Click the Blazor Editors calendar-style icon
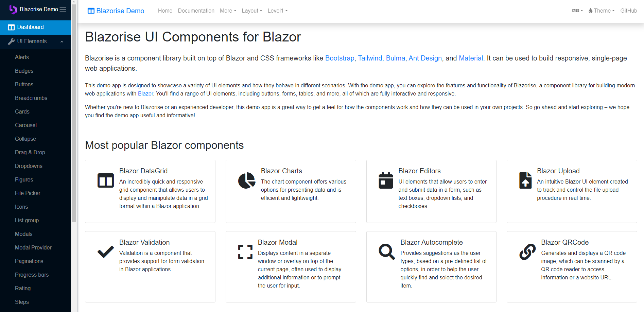The image size is (644, 312). tap(386, 181)
